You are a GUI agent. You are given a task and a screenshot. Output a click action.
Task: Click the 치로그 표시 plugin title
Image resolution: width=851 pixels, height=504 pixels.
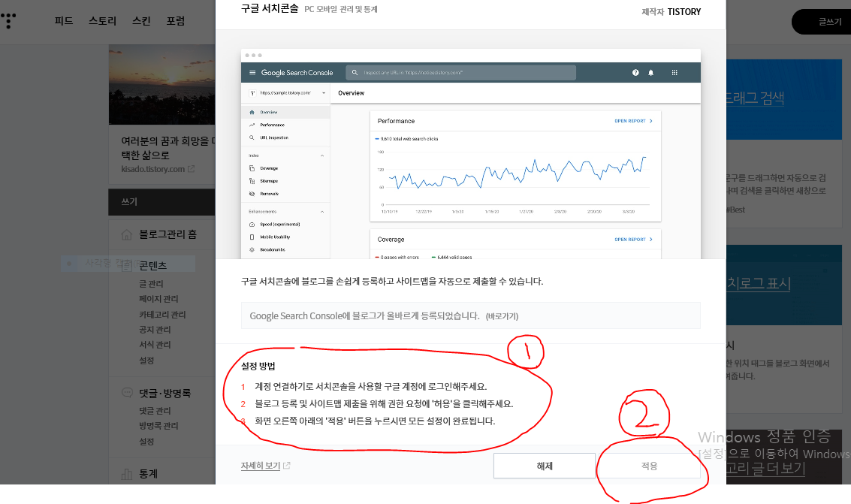pyautogui.click(x=758, y=283)
